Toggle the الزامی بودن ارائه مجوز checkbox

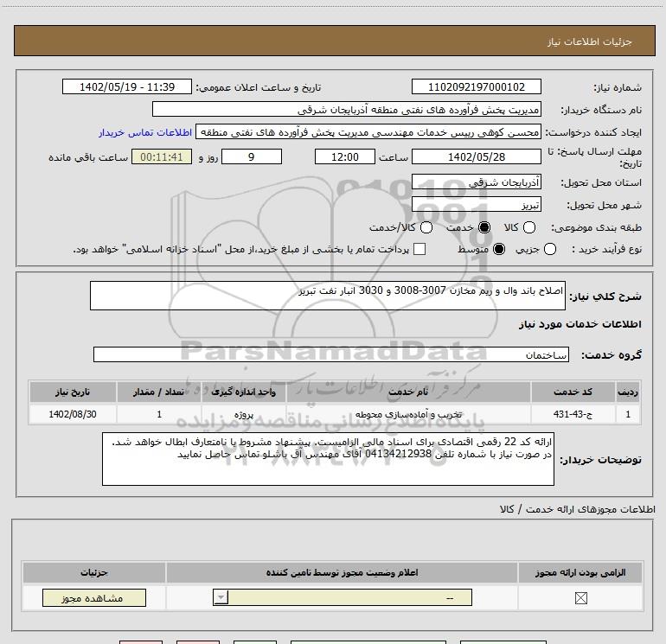(x=580, y=598)
